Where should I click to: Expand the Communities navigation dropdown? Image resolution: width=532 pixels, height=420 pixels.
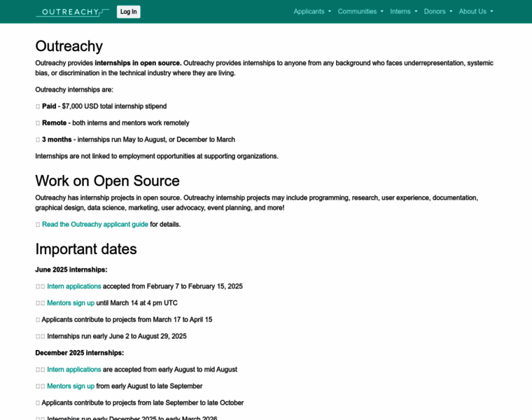(x=360, y=11)
